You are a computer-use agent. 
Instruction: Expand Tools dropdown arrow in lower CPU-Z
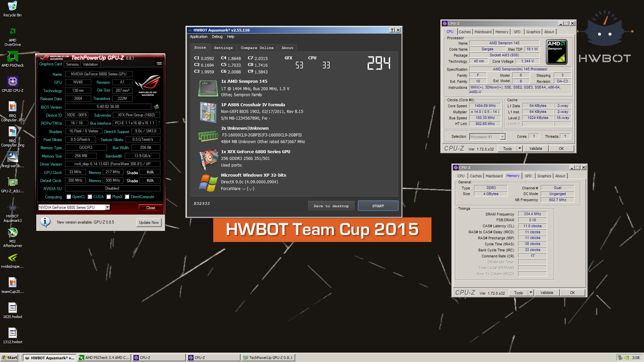click(531, 293)
